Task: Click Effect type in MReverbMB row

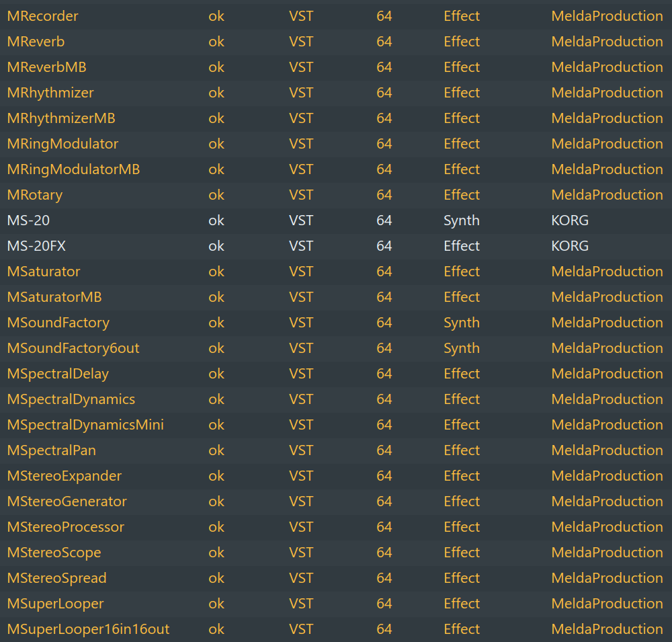Action: pyautogui.click(x=462, y=67)
